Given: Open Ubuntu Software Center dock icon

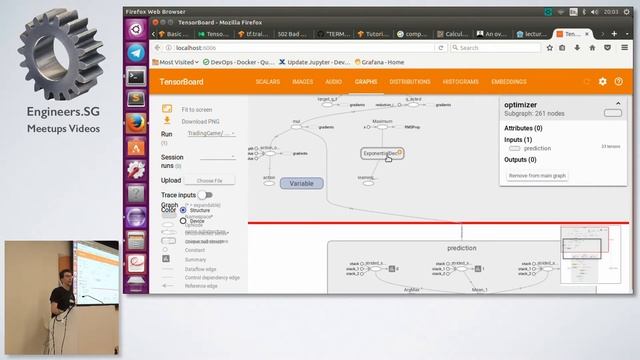Looking at the screenshot, I should pyautogui.click(x=136, y=147).
